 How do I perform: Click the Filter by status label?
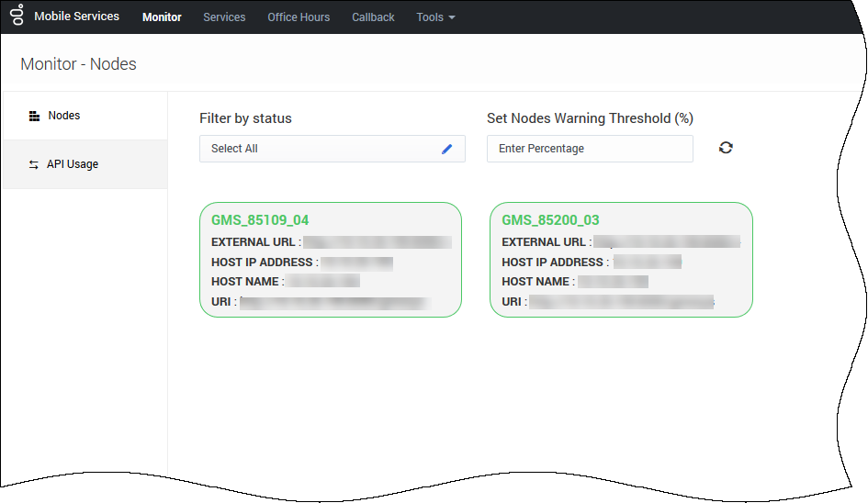[x=245, y=118]
